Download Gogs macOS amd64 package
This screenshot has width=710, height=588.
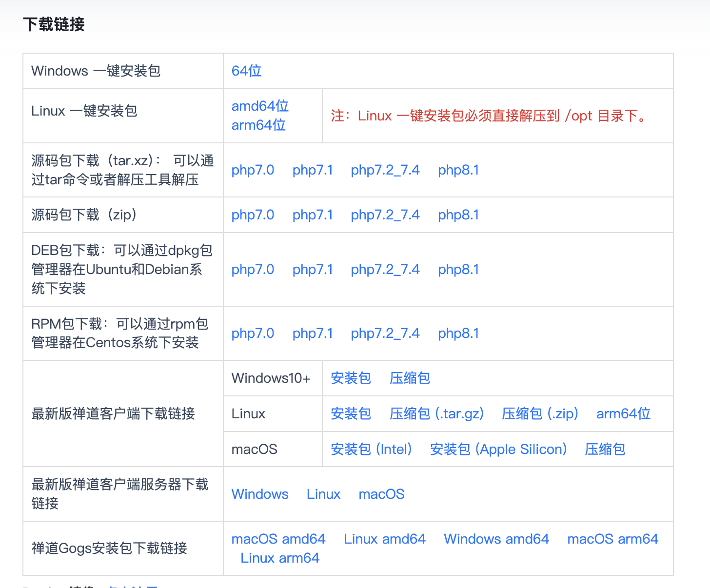[x=278, y=539]
